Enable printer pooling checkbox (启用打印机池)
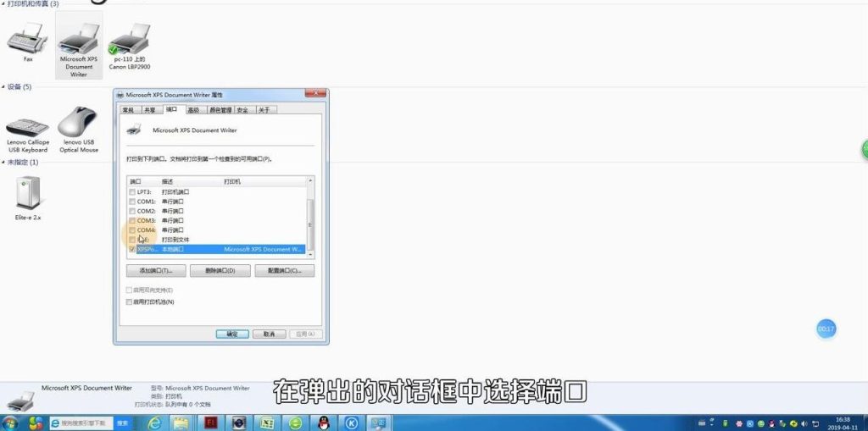The height and width of the screenshot is (431, 868). tap(129, 301)
